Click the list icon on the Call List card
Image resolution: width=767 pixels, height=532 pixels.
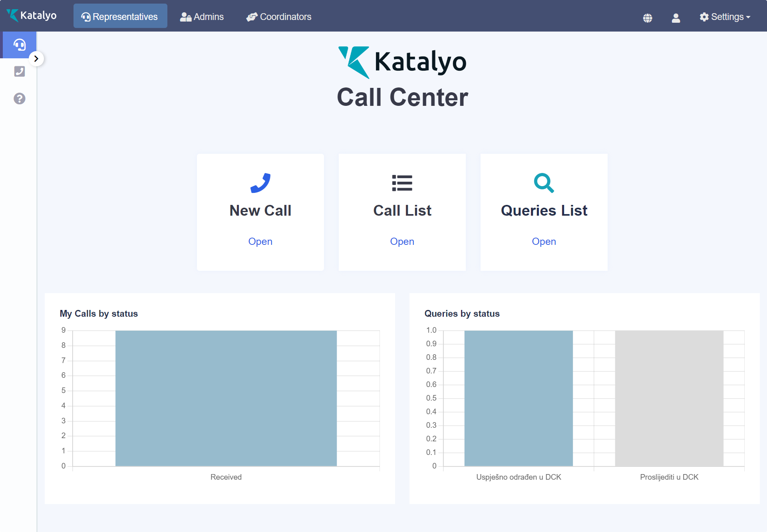pos(402,183)
